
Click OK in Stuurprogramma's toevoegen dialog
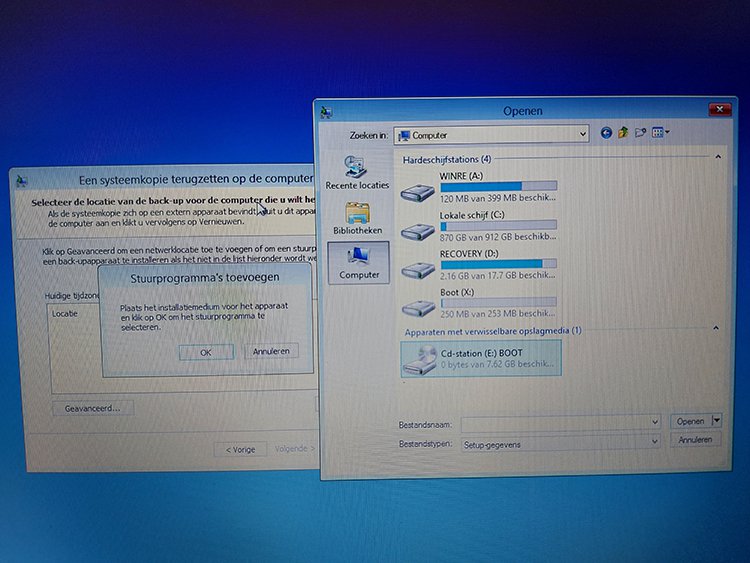tap(206, 353)
